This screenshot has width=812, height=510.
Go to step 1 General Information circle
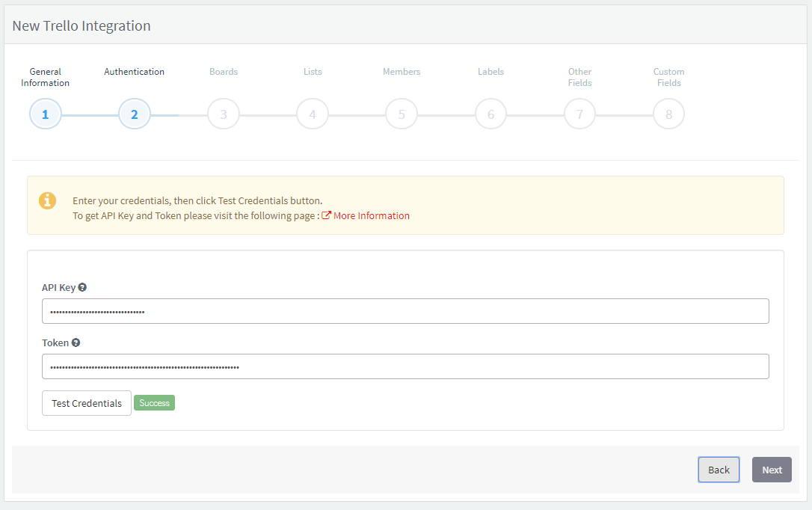(46, 114)
